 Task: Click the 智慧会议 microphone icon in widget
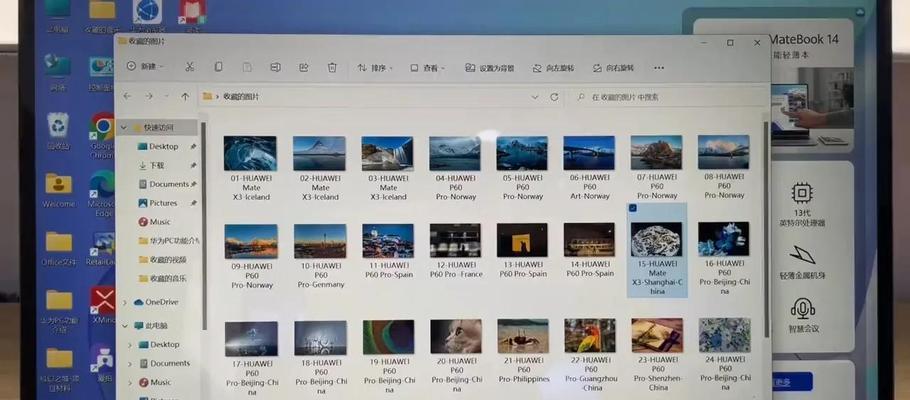[803, 309]
